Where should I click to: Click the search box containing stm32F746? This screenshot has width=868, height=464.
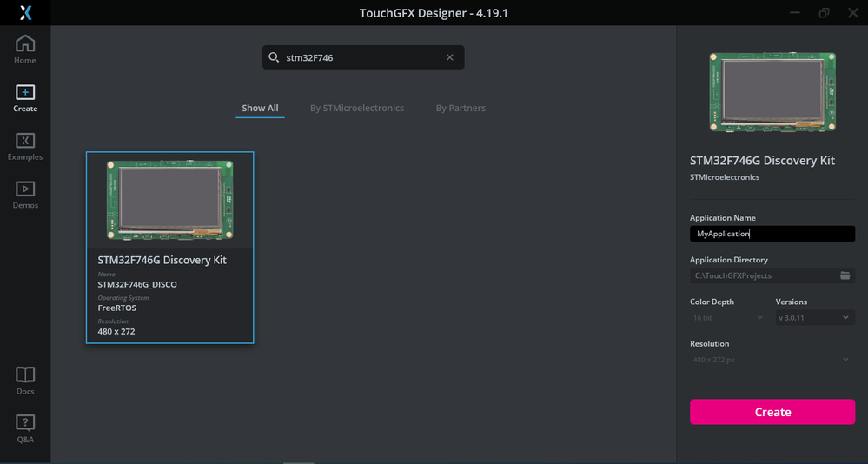click(363, 57)
